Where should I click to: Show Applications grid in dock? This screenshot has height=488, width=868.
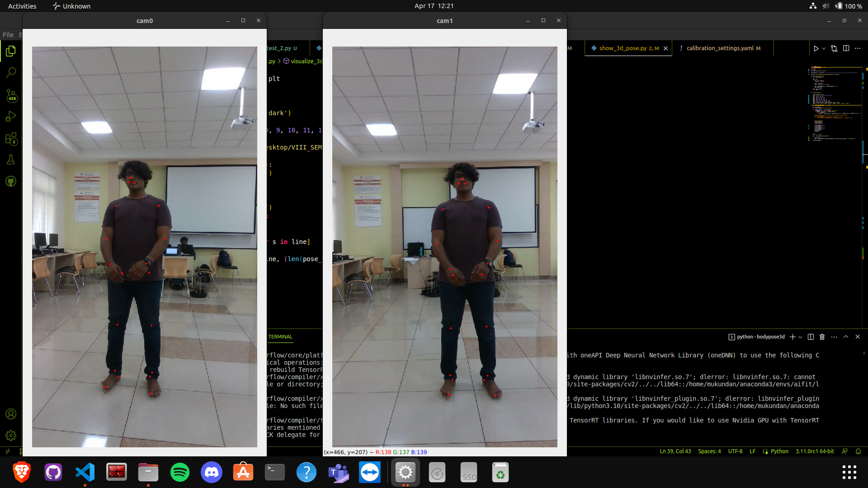849,473
